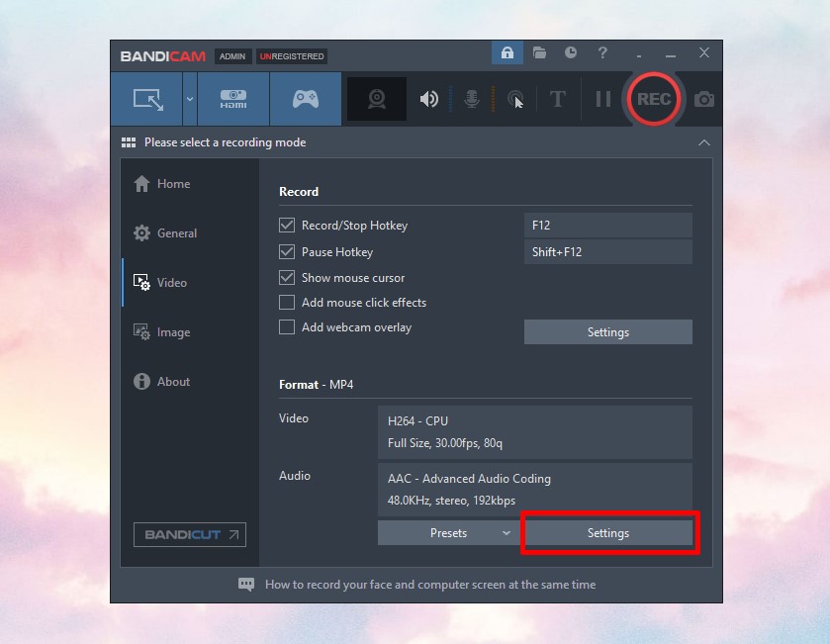Open the output folder icon
830x644 pixels.
(539, 52)
